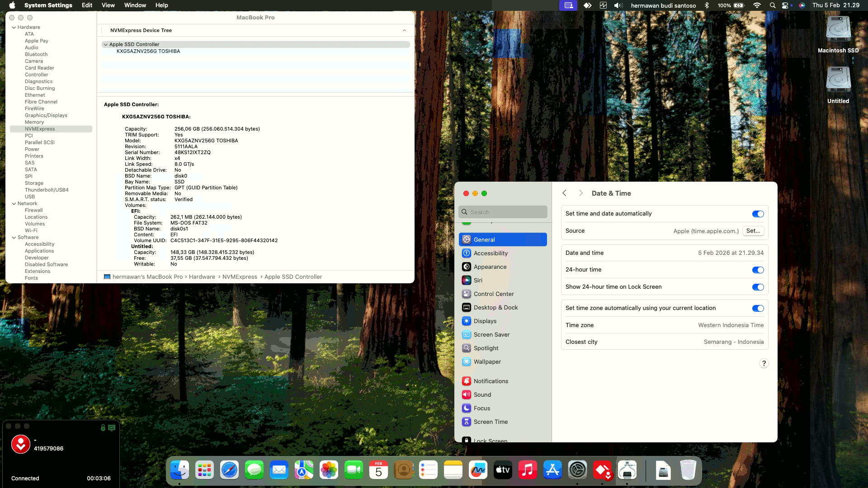This screenshot has width=868, height=488.
Task: Open Reminders app in the Dock
Action: 428,470
